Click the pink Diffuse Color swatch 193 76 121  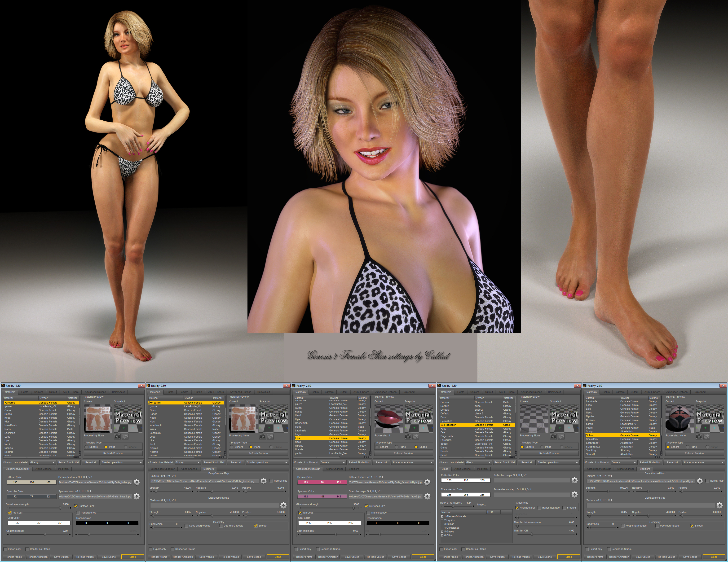[x=322, y=482]
